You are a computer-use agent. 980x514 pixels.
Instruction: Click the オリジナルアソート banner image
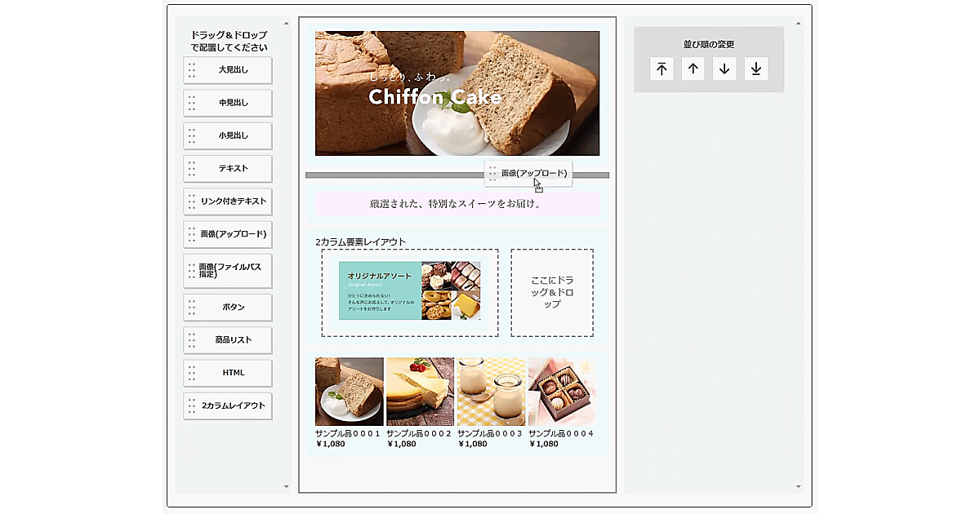[x=410, y=291]
